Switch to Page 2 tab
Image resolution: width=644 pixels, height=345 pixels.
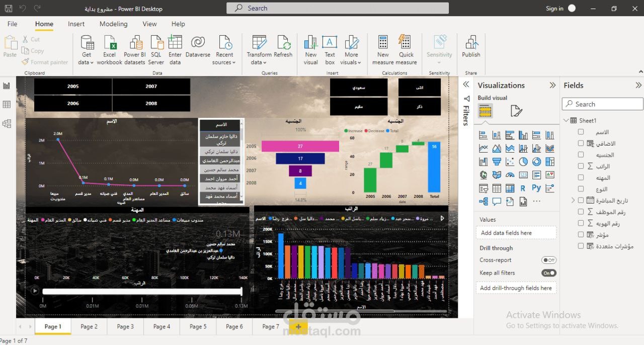[89, 326]
